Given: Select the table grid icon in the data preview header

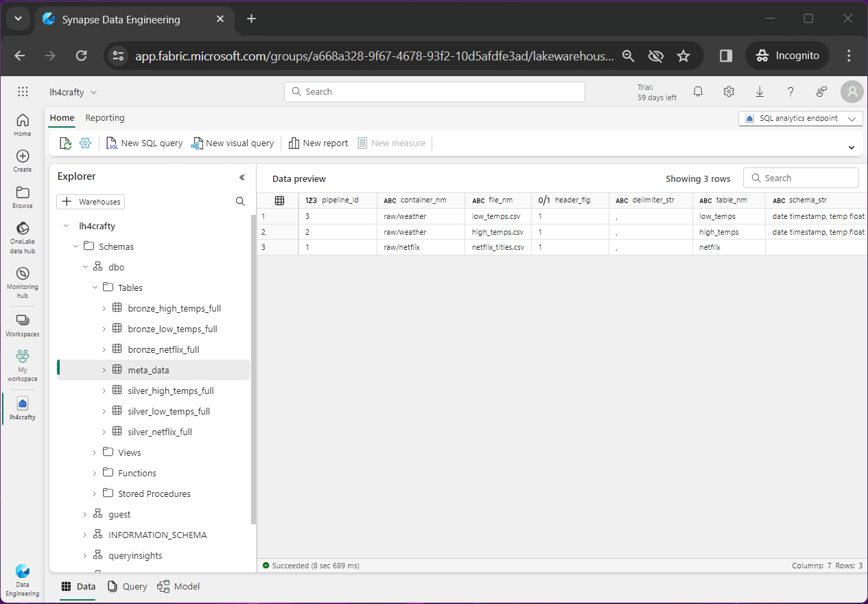Looking at the screenshot, I should point(279,200).
